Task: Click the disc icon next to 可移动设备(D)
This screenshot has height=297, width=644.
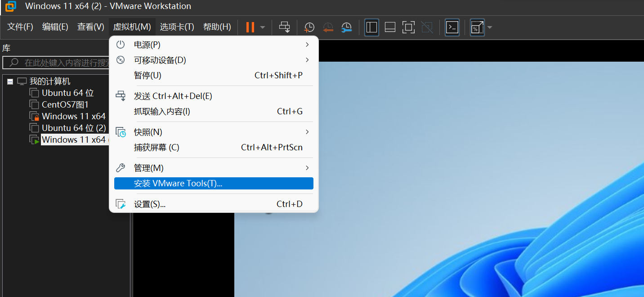Action: (121, 60)
